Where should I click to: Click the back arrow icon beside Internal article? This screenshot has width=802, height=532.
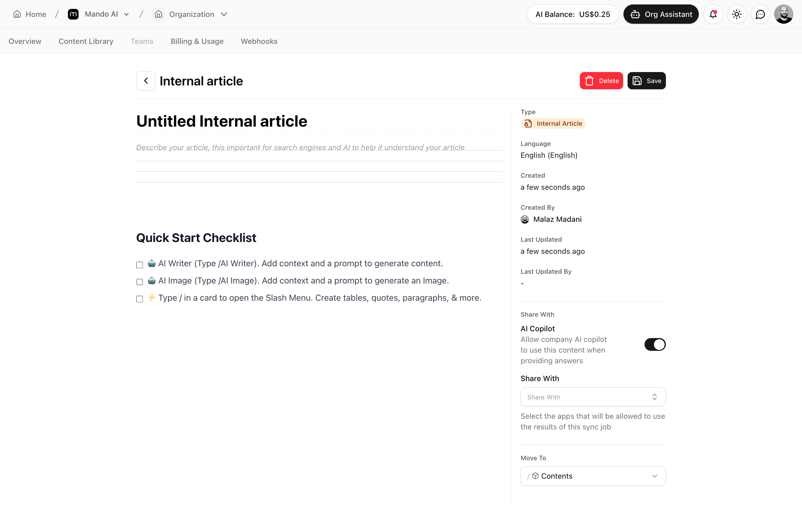point(146,81)
